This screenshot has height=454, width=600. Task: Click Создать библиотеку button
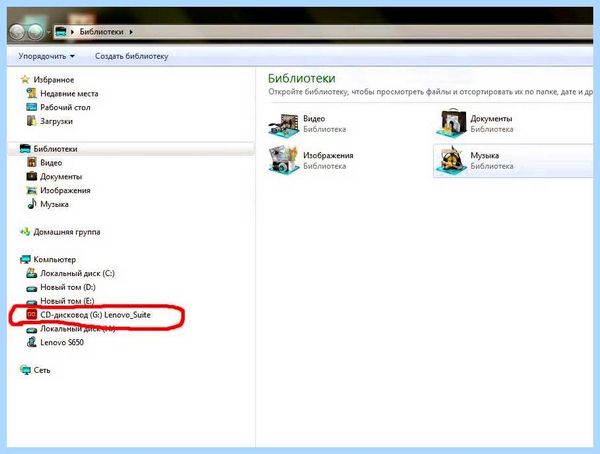coord(131,56)
